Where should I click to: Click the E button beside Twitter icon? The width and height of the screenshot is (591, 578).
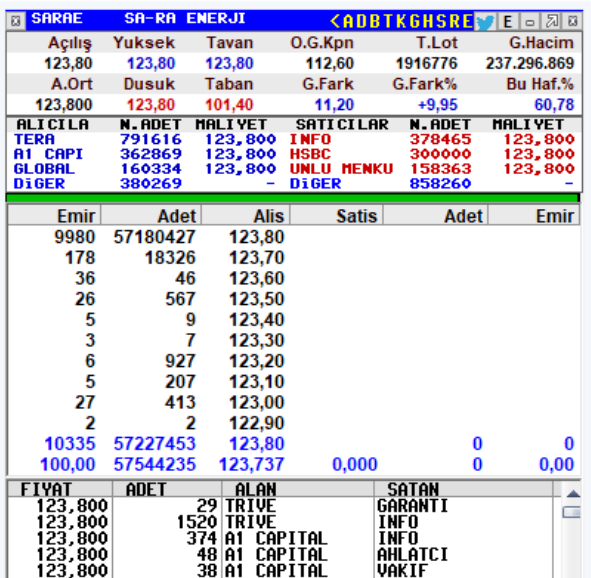[508, 21]
